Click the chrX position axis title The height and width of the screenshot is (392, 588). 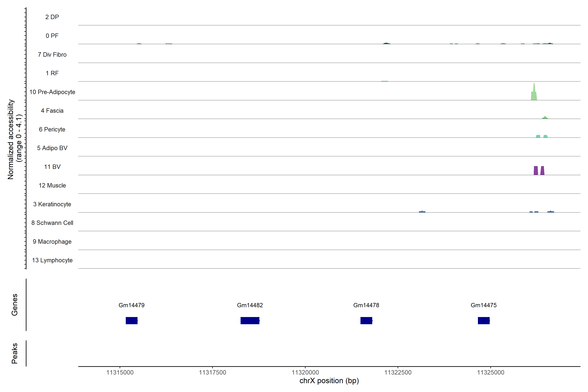click(329, 381)
